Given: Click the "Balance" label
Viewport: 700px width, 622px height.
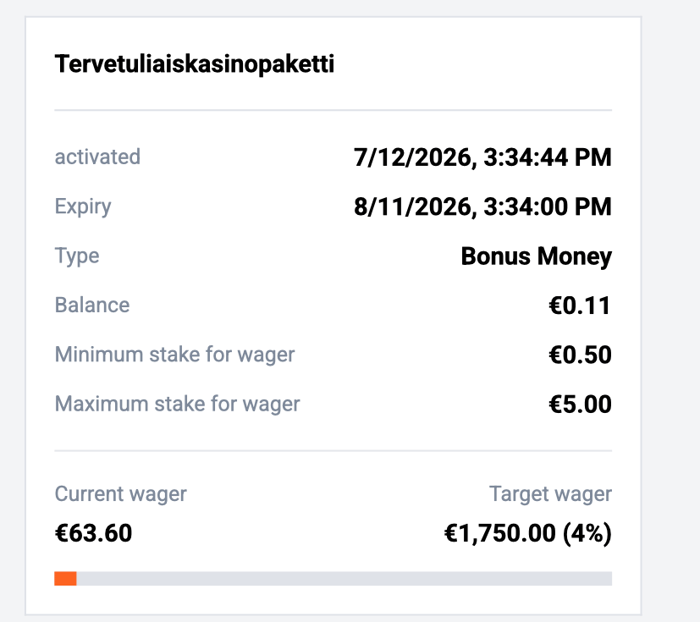Looking at the screenshot, I should 92,305.
